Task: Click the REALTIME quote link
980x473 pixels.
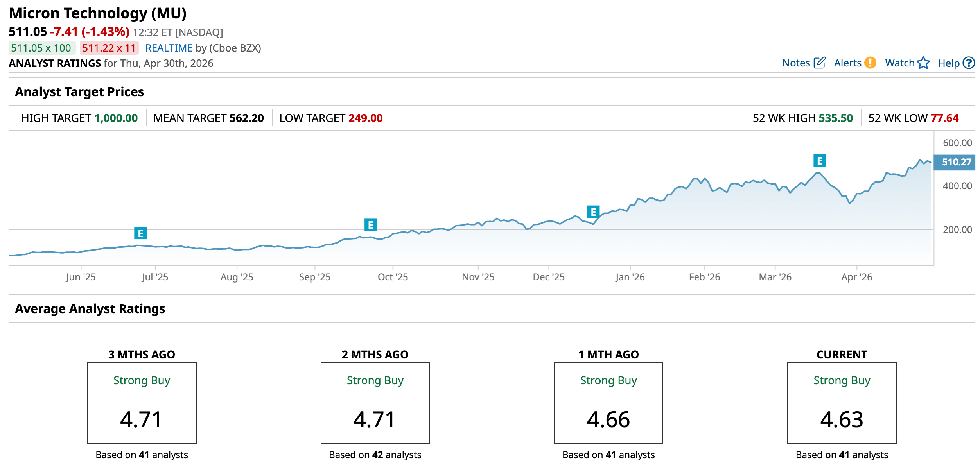Action: coord(169,48)
